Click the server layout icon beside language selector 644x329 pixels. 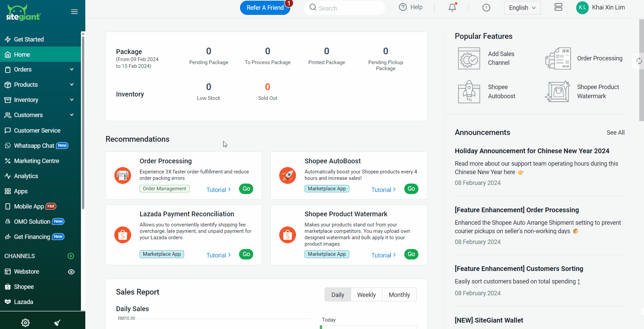click(558, 7)
